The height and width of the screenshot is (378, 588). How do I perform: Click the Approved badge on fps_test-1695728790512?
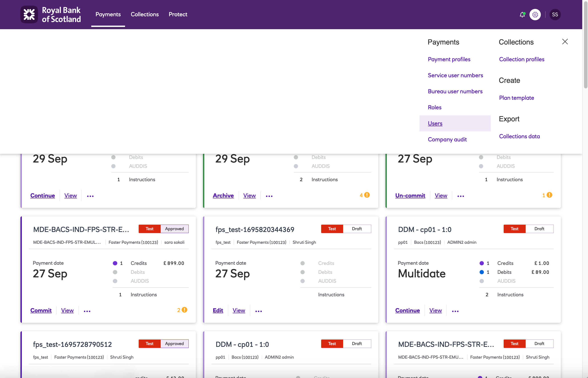click(174, 343)
